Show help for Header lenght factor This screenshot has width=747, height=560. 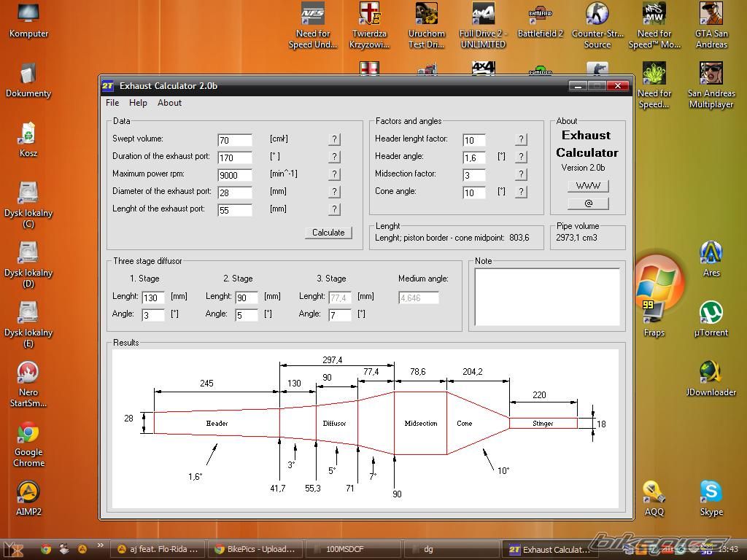521,139
